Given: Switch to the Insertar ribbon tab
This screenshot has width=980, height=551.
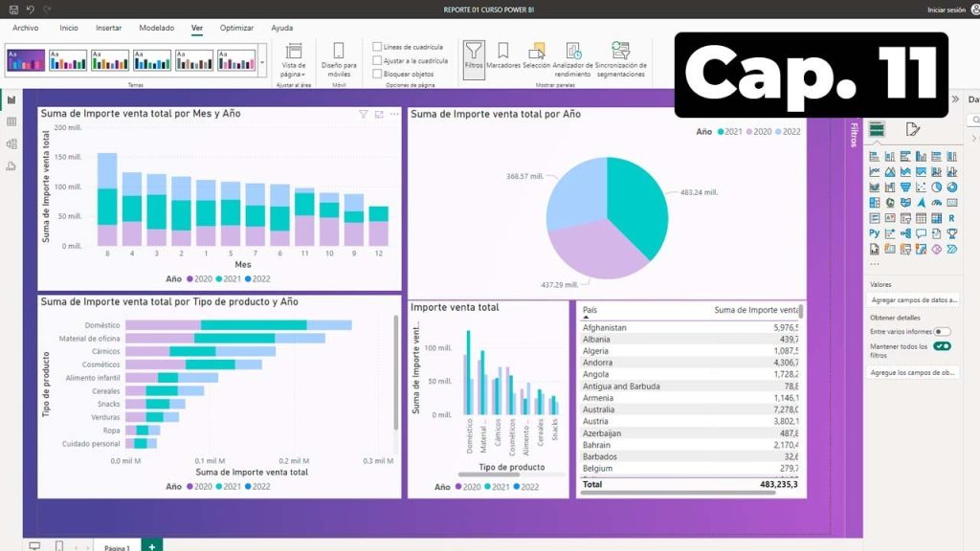Looking at the screenshot, I should point(108,28).
